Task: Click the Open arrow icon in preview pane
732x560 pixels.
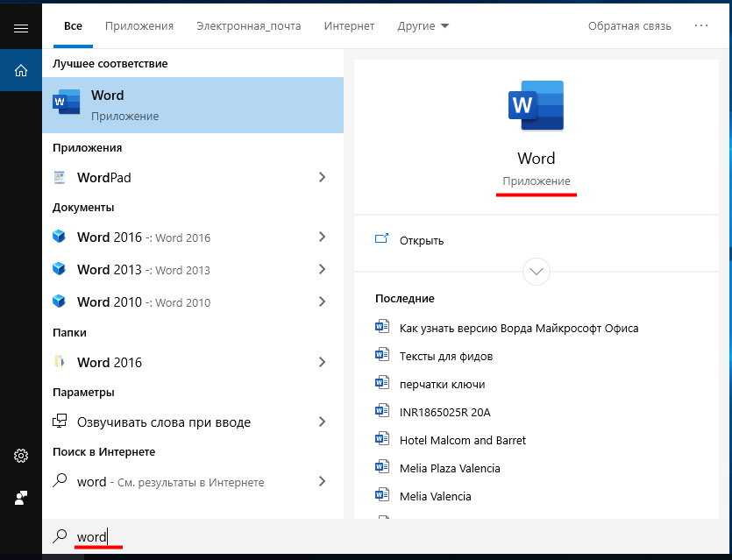Action: pos(382,239)
